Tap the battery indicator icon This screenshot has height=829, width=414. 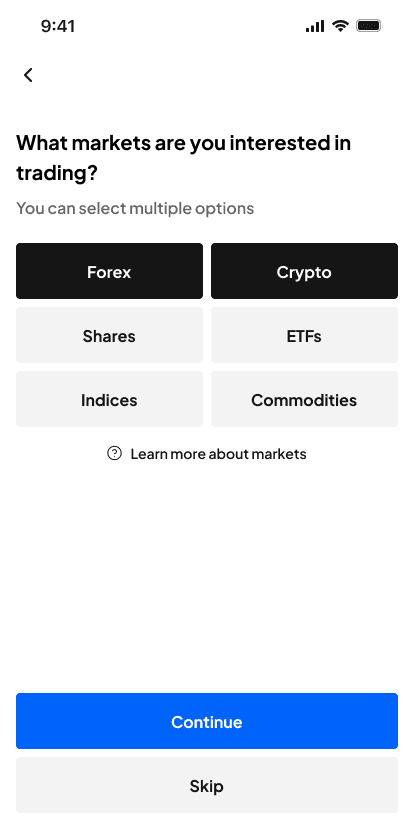369,26
